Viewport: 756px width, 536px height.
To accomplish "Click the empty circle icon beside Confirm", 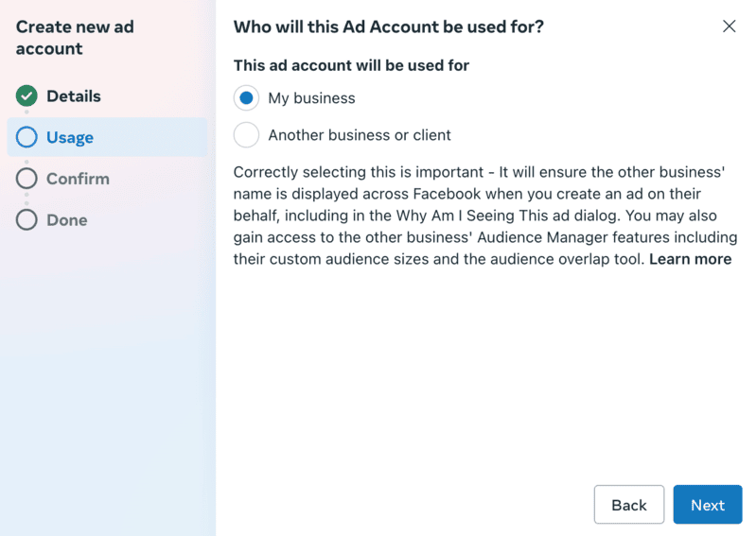I will point(26,179).
